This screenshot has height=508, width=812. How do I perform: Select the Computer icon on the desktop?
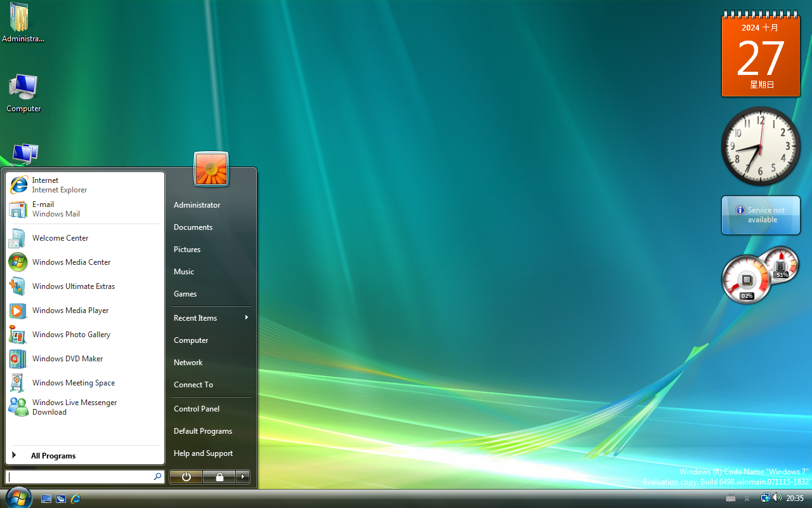[x=23, y=93]
